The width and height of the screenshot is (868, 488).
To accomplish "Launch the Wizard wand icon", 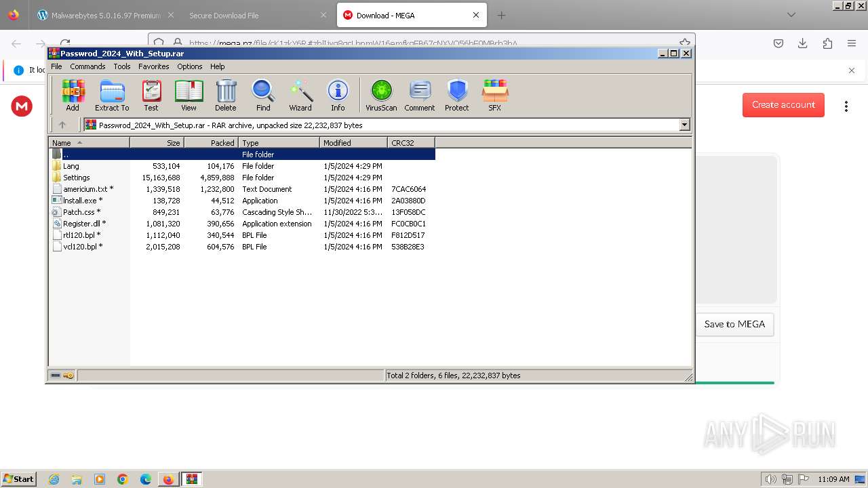I will 300,95.
